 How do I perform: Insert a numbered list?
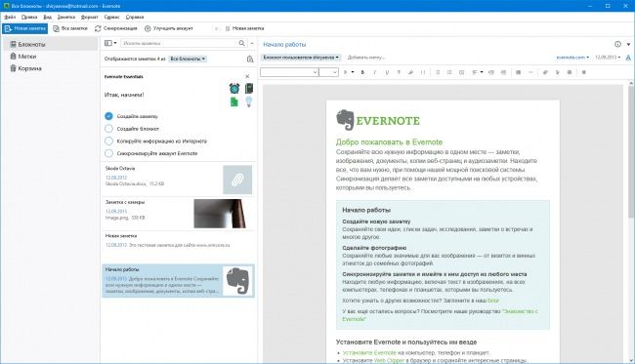pyautogui.click(x=449, y=72)
